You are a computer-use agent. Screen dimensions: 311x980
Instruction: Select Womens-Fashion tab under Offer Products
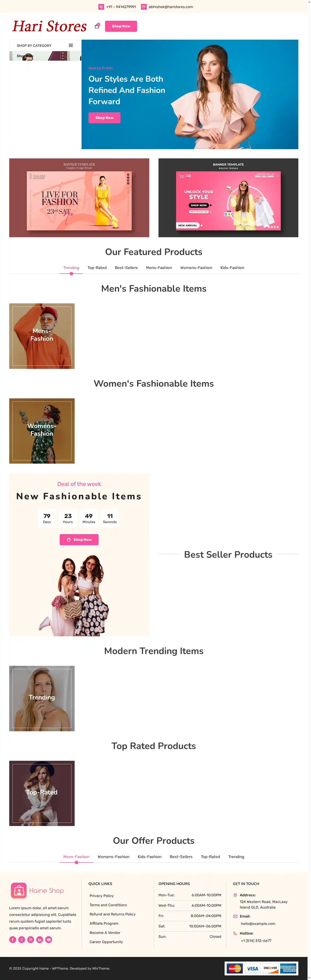(113, 857)
